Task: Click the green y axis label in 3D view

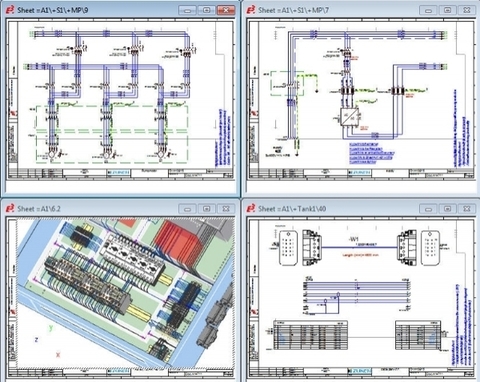Action: [51, 328]
